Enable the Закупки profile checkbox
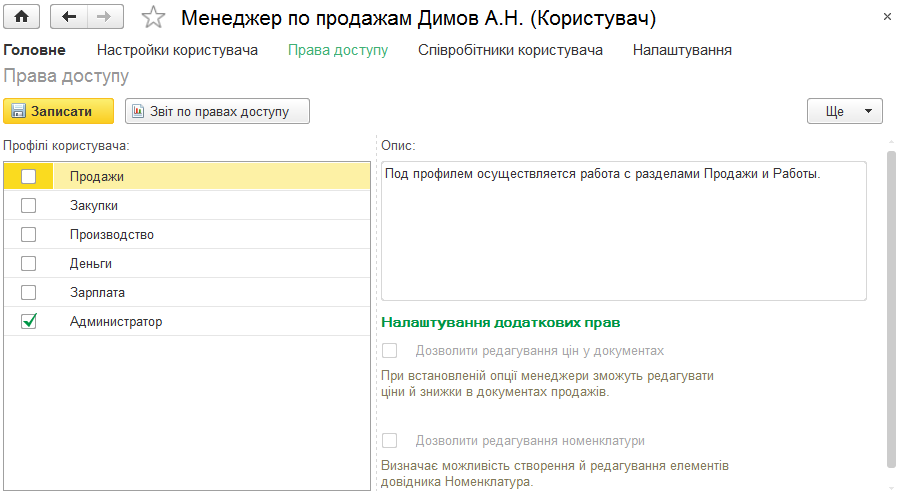This screenshot has height=502, width=904. pos(28,205)
